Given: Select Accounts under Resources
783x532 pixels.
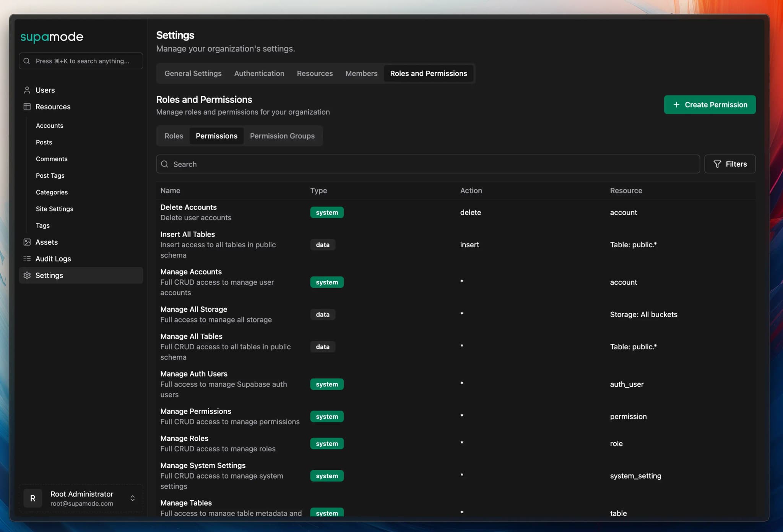Looking at the screenshot, I should pos(49,125).
